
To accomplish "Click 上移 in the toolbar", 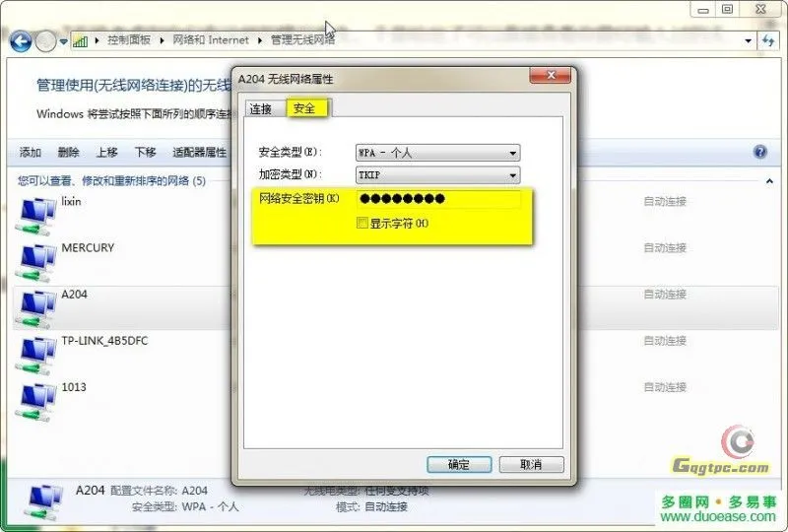I will [x=106, y=152].
